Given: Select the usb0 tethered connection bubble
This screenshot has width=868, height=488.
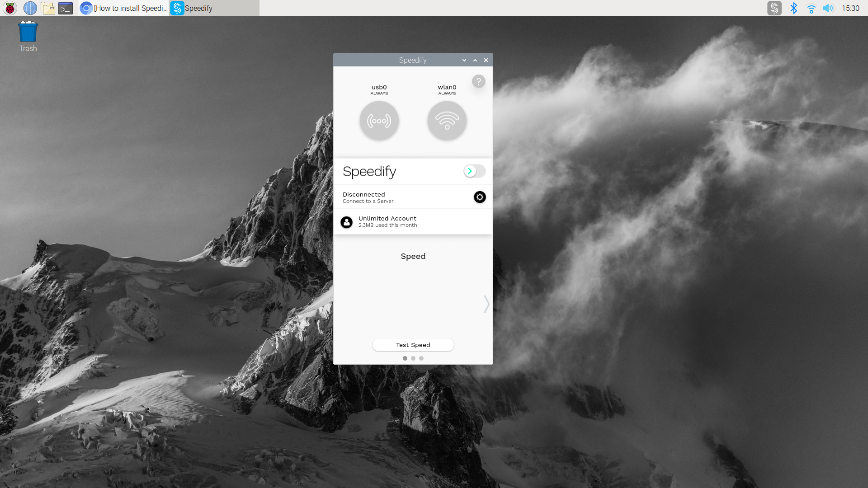Looking at the screenshot, I should pyautogui.click(x=379, y=121).
